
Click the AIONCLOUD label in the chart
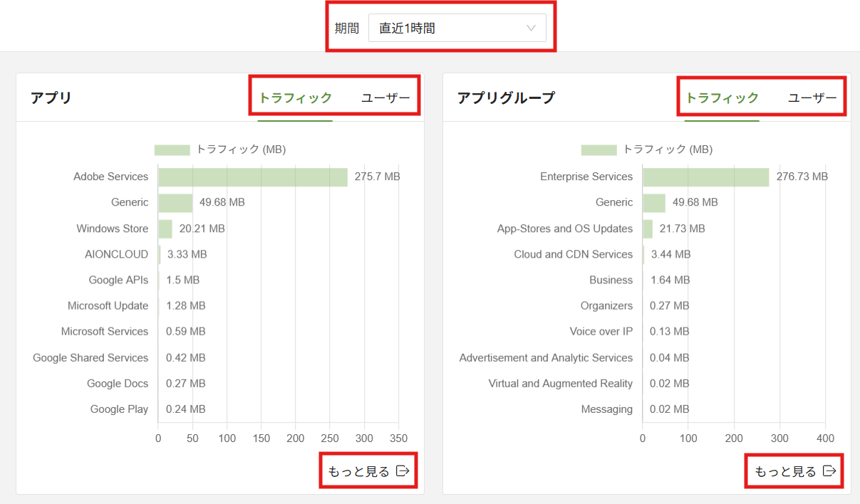116,254
